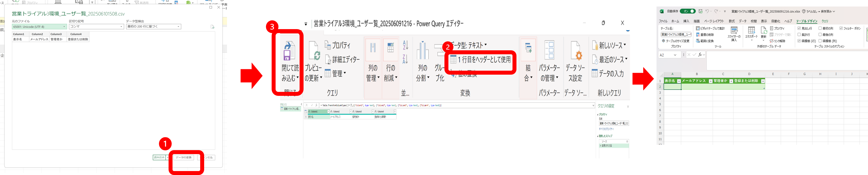Viewport: 868px width, 175px height.
Task: Click 1行目をヘッダーとして使用 button
Action: point(481,60)
